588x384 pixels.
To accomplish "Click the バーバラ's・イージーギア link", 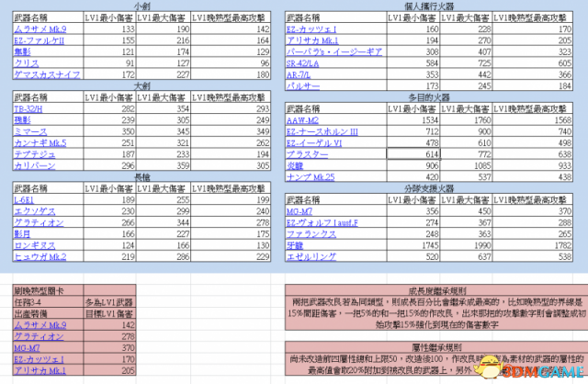I will click(x=334, y=51).
